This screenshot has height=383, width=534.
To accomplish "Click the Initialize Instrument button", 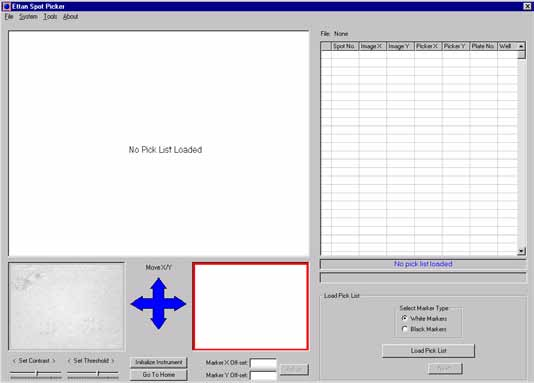I will (x=159, y=362).
